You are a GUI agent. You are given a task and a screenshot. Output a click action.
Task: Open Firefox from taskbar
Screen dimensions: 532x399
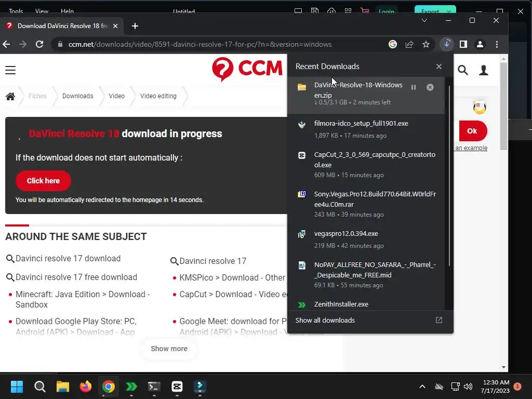pos(86,387)
